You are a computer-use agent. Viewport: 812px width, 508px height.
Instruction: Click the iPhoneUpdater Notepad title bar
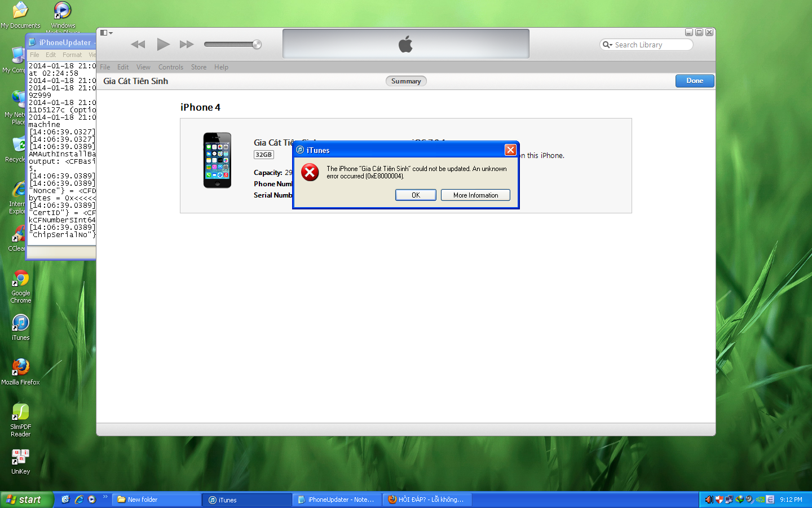click(x=62, y=42)
